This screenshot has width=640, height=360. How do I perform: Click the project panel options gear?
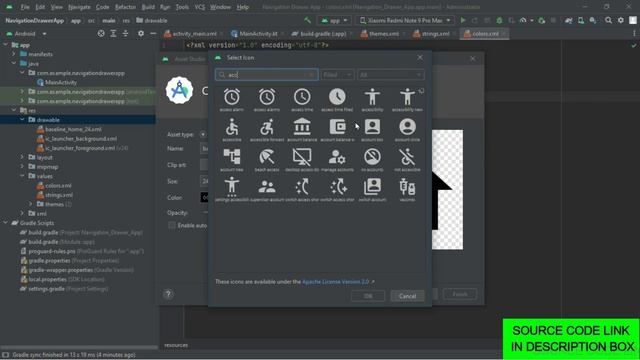[x=141, y=33]
